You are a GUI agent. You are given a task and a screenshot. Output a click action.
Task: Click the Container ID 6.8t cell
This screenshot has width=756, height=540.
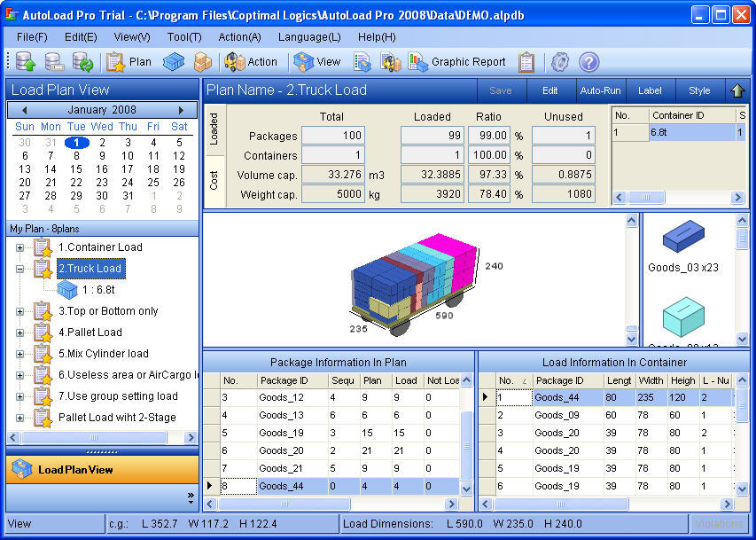click(691, 132)
